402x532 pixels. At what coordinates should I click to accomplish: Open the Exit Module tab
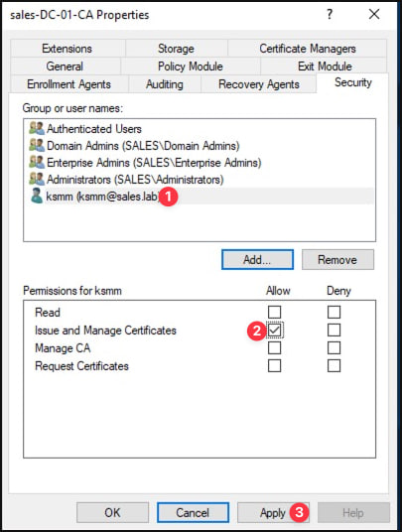pos(325,66)
